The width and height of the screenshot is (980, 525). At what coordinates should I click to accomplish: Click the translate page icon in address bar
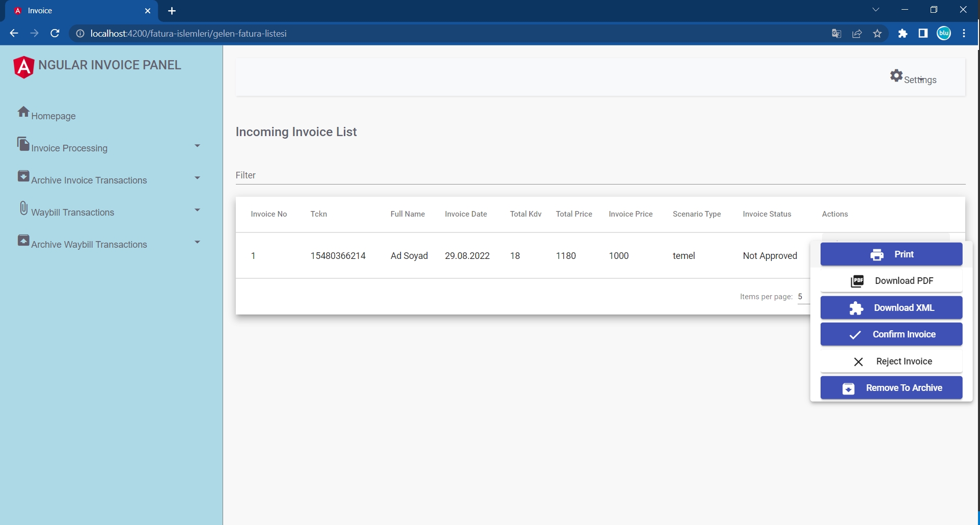836,34
